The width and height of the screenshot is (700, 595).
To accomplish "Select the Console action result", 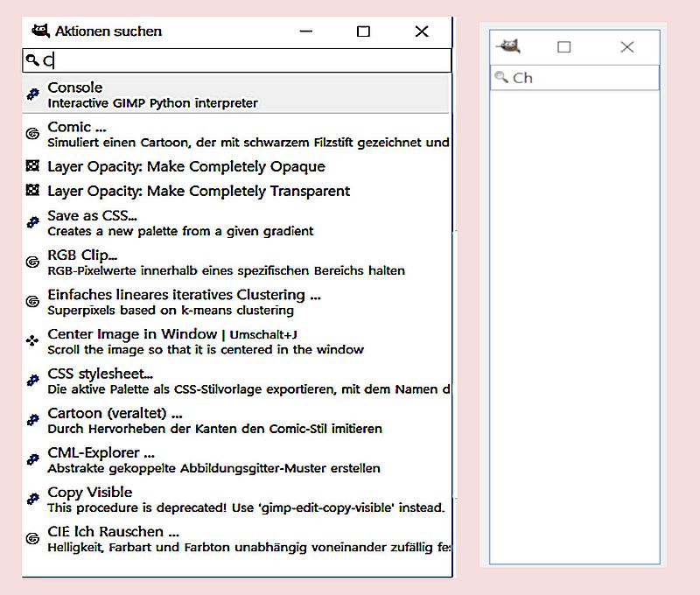I will coord(235,94).
